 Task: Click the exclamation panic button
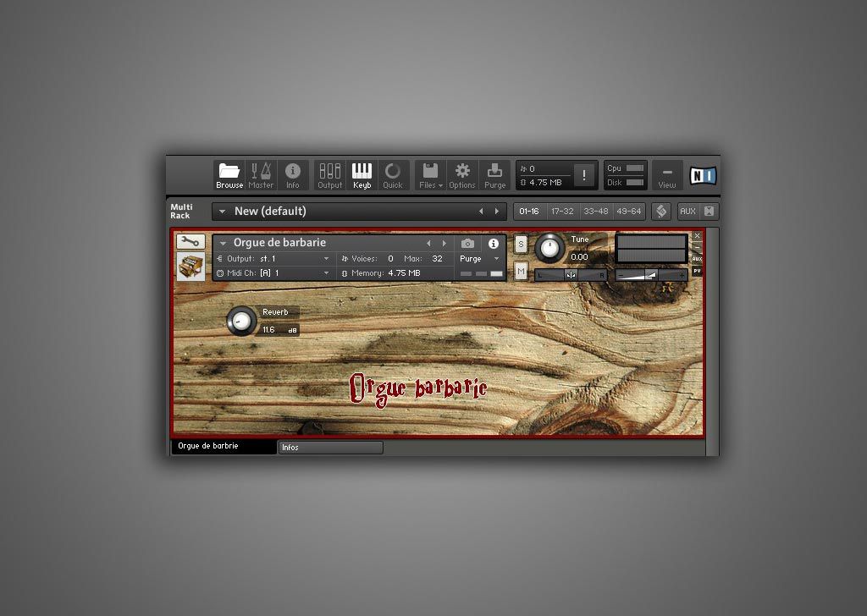click(x=584, y=175)
